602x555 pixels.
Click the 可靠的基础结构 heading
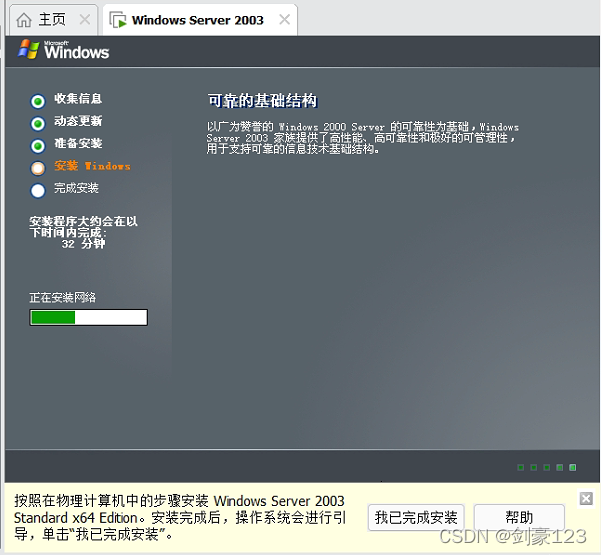[x=263, y=101]
